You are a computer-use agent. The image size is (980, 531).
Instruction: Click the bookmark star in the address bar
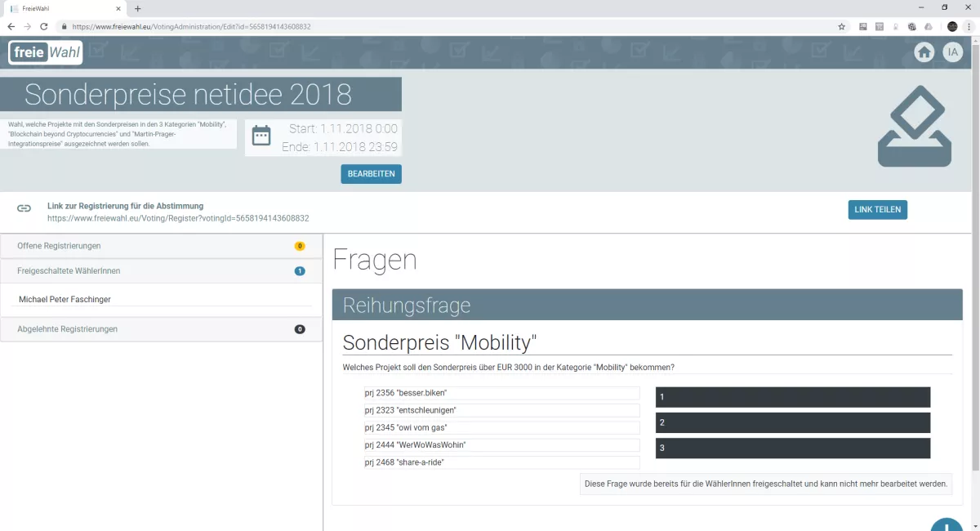(842, 26)
